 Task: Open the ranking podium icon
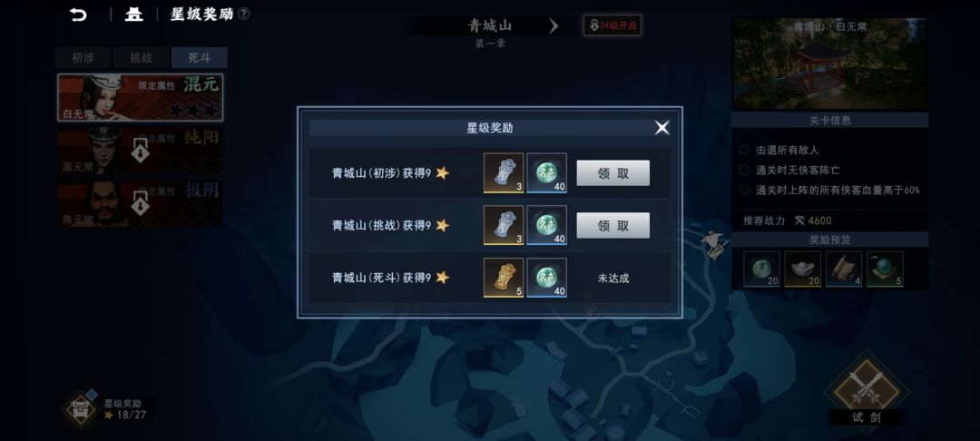(133, 15)
